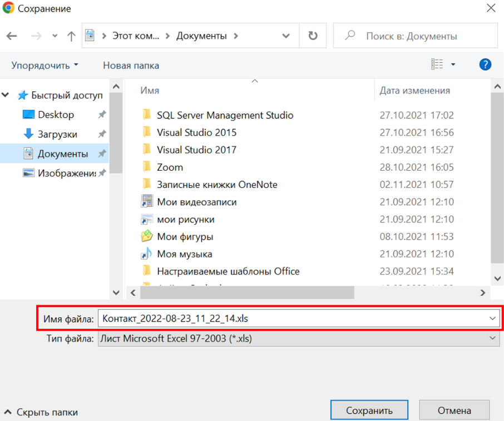
Task: Click Новая папка to create folder
Action: coord(131,65)
